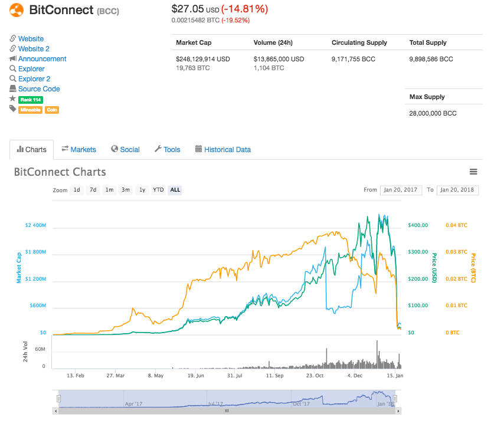Set chart zoom to 1y
The height and width of the screenshot is (421, 504).
click(142, 190)
